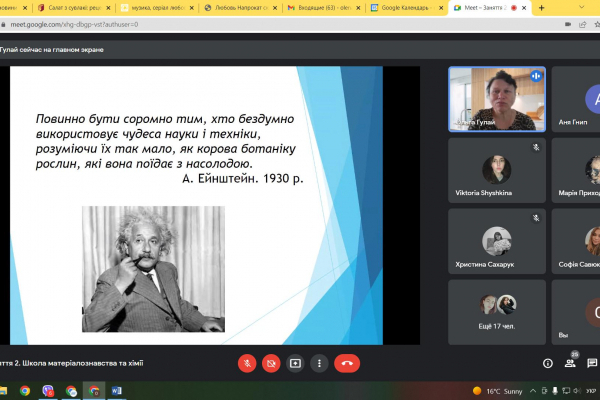Click the camera permission icon in address bar
The image size is (600, 400).
[x=568, y=24]
